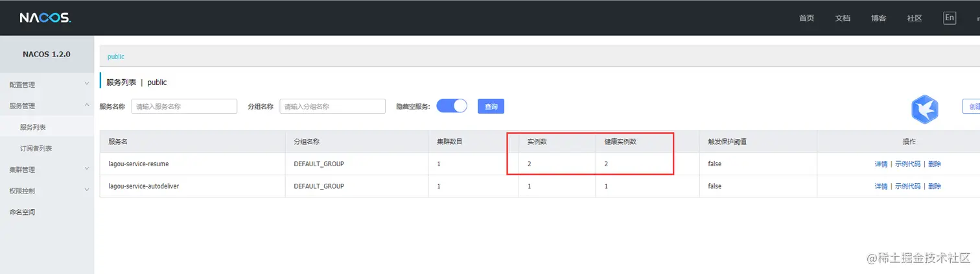Expand the 集群管理 sidebar menu
The height and width of the screenshot is (274, 980).
[47, 169]
